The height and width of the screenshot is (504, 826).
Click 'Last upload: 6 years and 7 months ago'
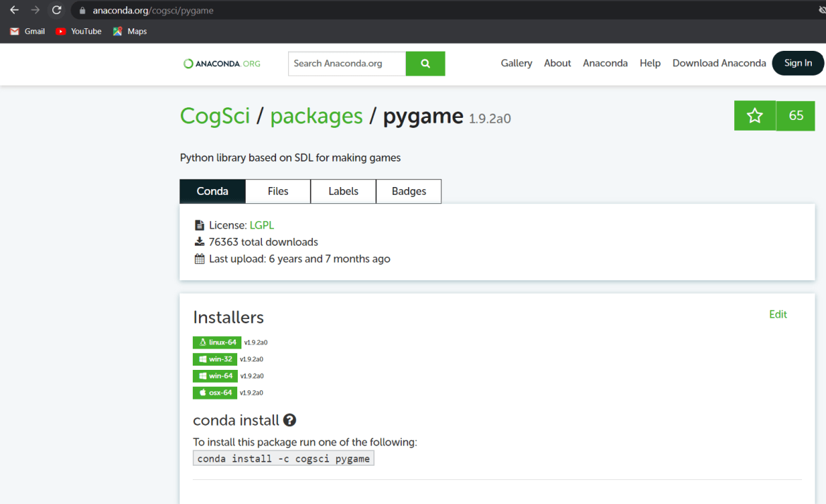[x=300, y=259]
